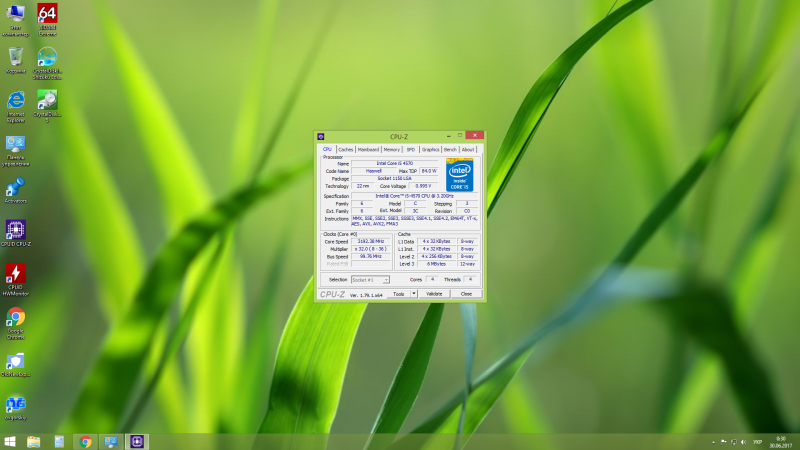Screen dimensions: 800x450
Task: Open the Control Panel desktop icon
Action: pyautogui.click(x=15, y=151)
